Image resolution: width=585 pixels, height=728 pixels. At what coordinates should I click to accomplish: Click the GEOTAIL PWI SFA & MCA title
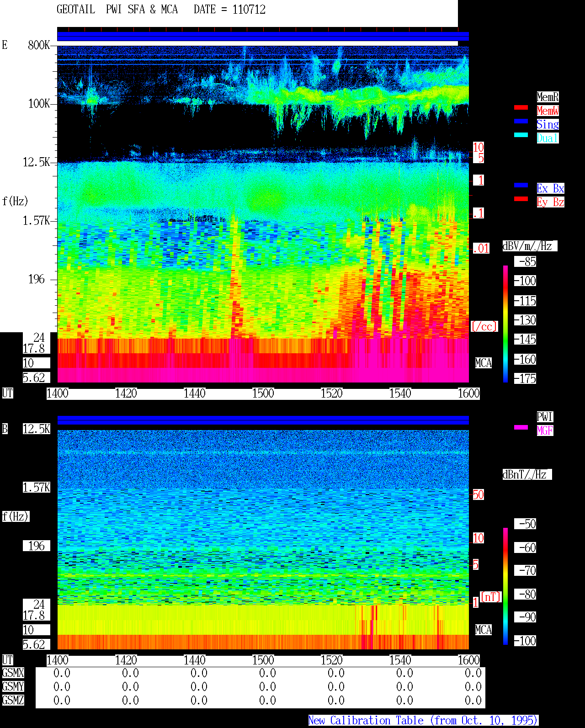pos(117,10)
